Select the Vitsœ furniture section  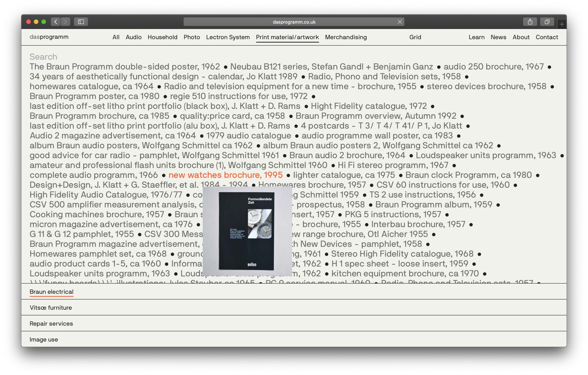pos(51,308)
